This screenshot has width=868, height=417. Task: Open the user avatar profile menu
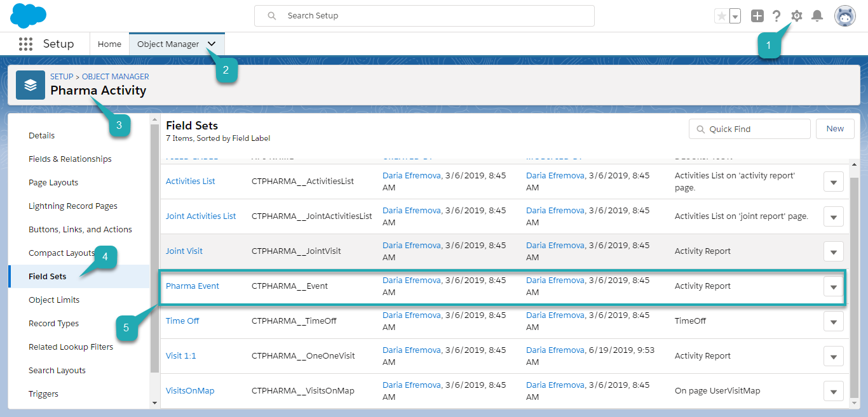coord(844,16)
